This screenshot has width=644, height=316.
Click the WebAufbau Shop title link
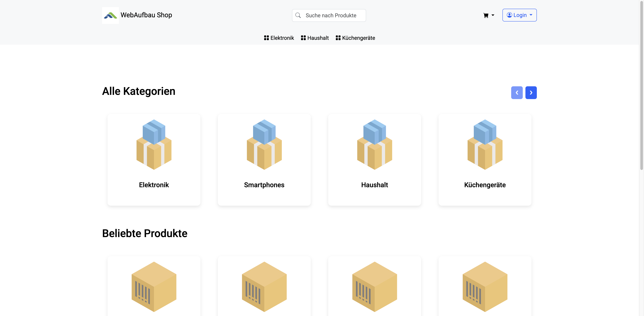tap(146, 15)
